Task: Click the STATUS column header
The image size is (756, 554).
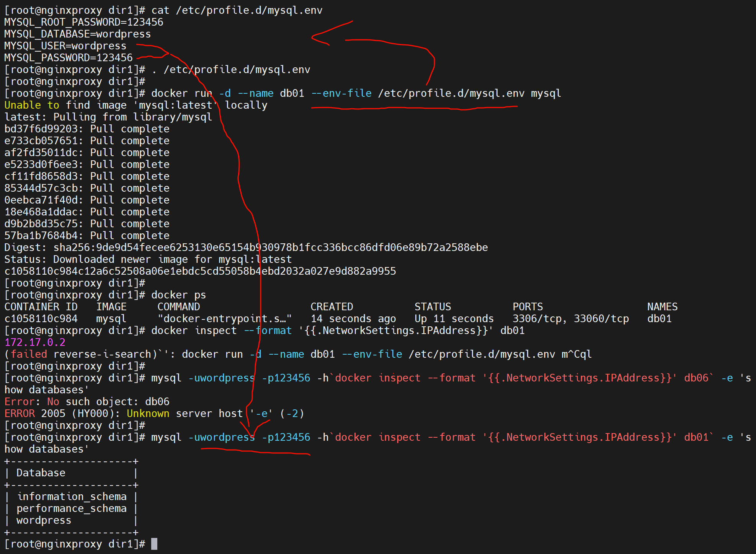Action: click(x=433, y=307)
